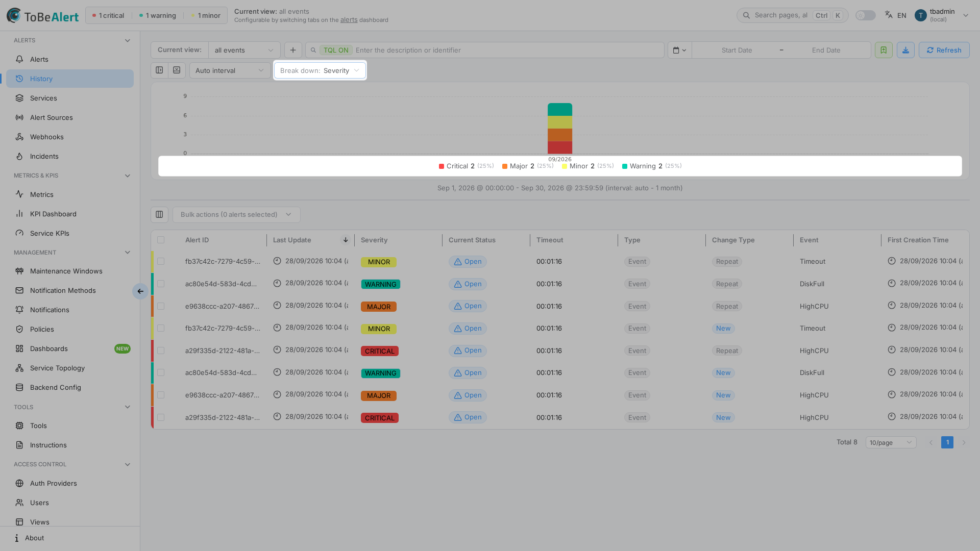Click the Refresh button
This screenshot has height=551, width=980.
click(x=944, y=50)
